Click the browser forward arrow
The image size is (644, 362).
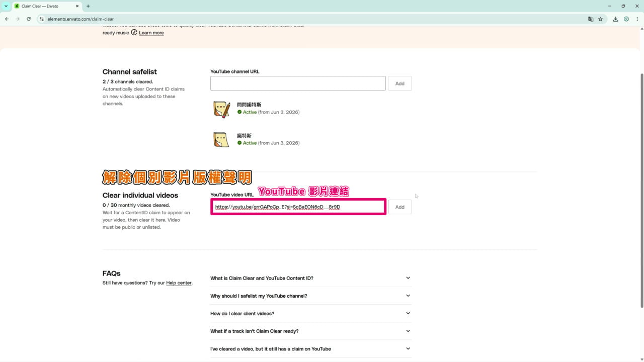click(18, 19)
